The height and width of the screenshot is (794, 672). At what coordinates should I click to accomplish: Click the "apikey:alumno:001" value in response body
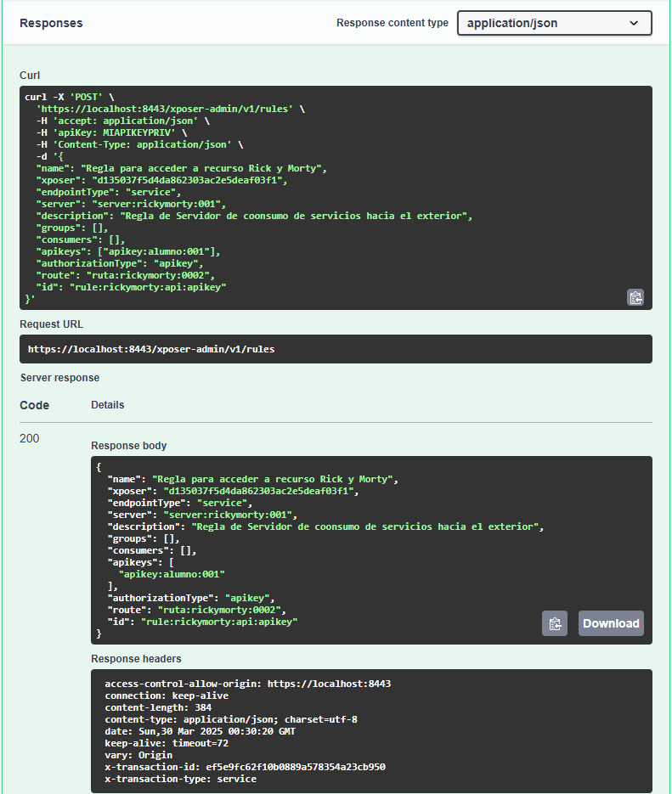click(x=166, y=574)
